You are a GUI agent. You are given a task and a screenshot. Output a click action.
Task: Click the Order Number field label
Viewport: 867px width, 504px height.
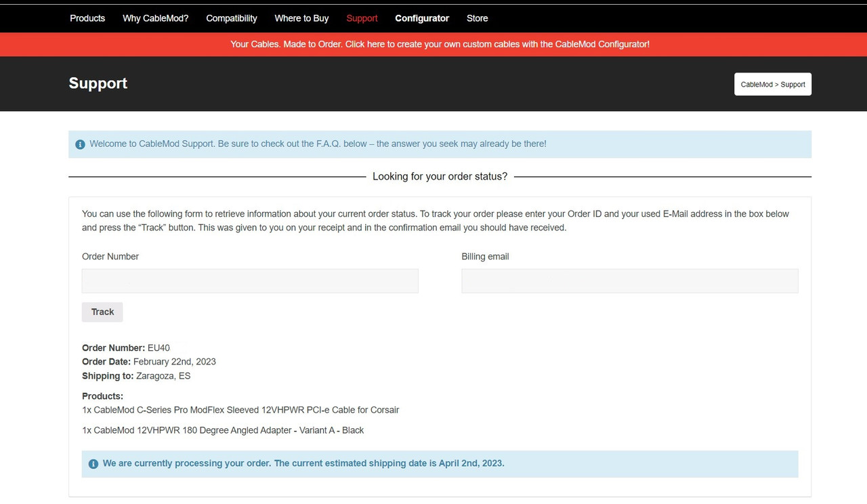tap(110, 257)
